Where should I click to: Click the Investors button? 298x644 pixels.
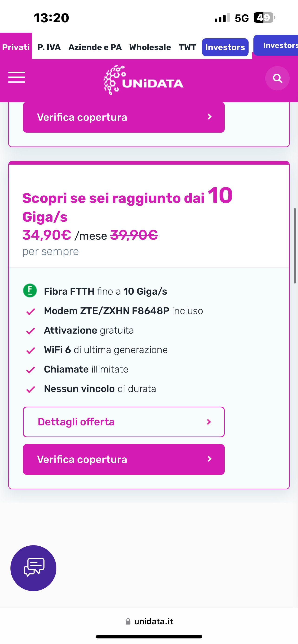pyautogui.click(x=225, y=47)
